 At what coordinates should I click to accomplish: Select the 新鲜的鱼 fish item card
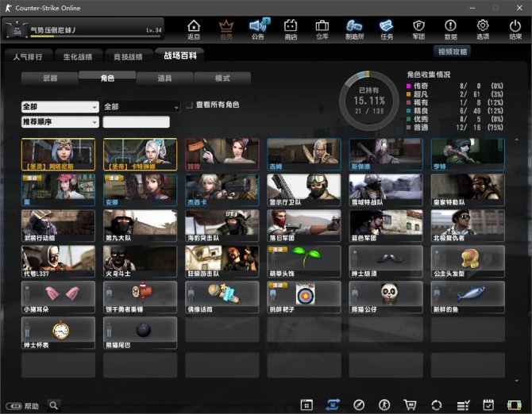click(x=468, y=297)
